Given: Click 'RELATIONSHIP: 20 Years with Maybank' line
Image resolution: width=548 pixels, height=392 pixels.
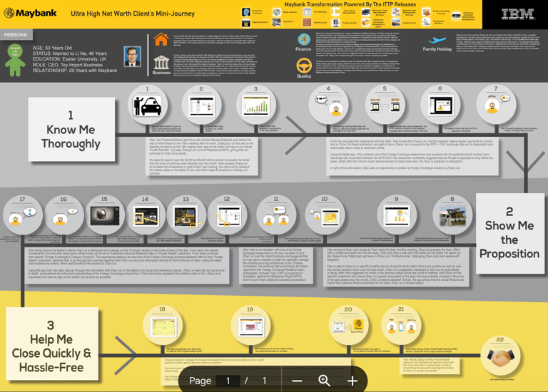Looking at the screenshot, I should [x=75, y=71].
